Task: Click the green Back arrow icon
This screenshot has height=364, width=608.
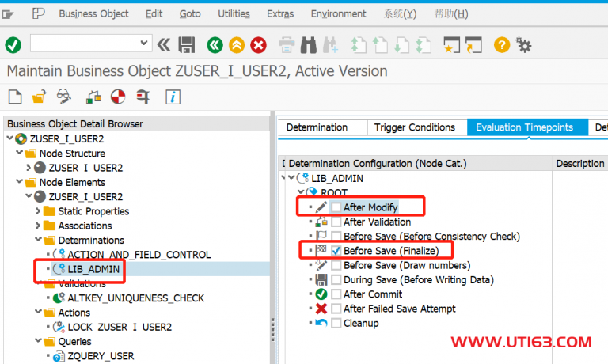Action: [214, 44]
